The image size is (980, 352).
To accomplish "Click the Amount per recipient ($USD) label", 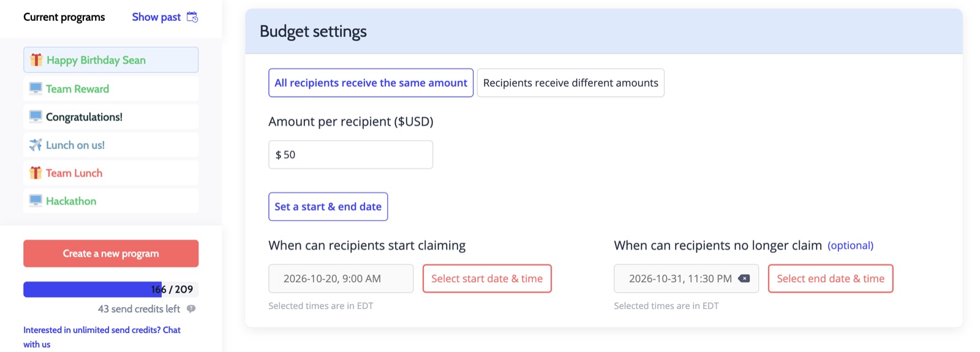I will coord(350,121).
